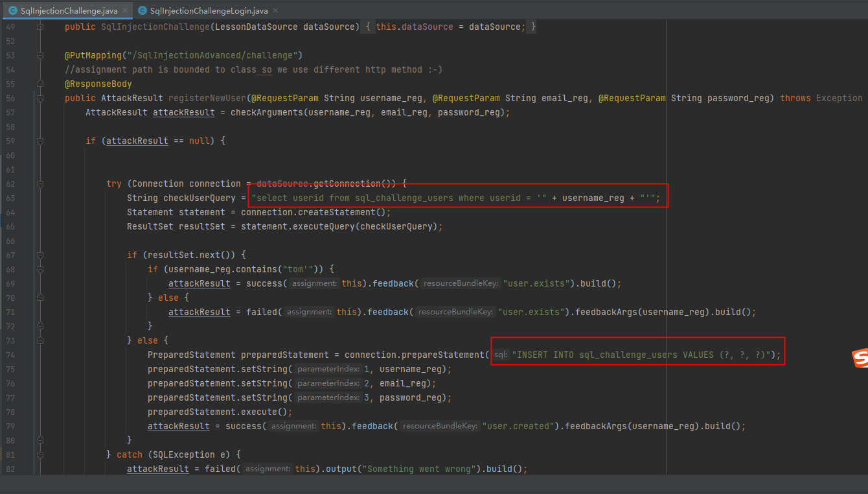Click the 'throws Exception' clause
The height and width of the screenshot is (494, 868).
(x=821, y=98)
